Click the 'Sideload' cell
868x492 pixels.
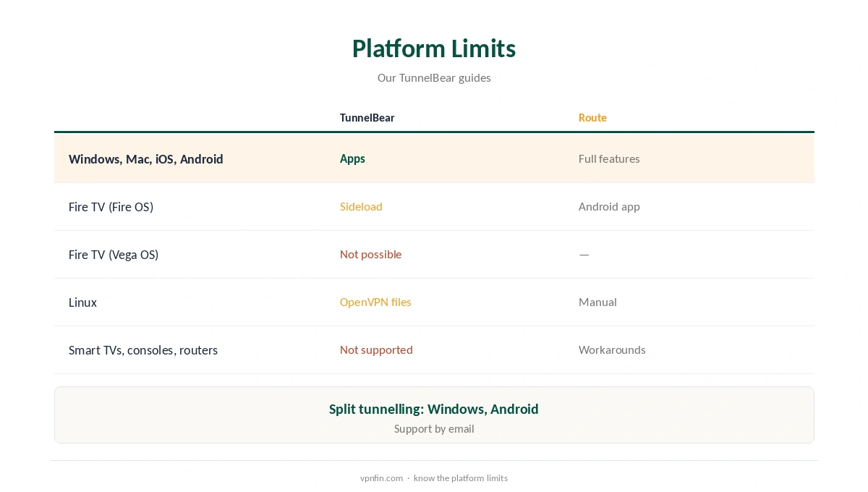click(x=361, y=206)
